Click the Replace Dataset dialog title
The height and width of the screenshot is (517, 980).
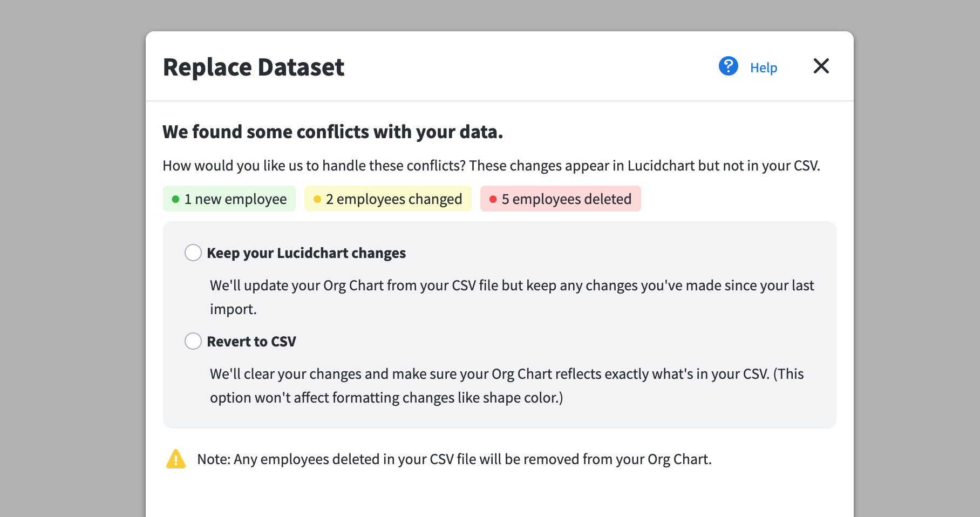pos(254,67)
